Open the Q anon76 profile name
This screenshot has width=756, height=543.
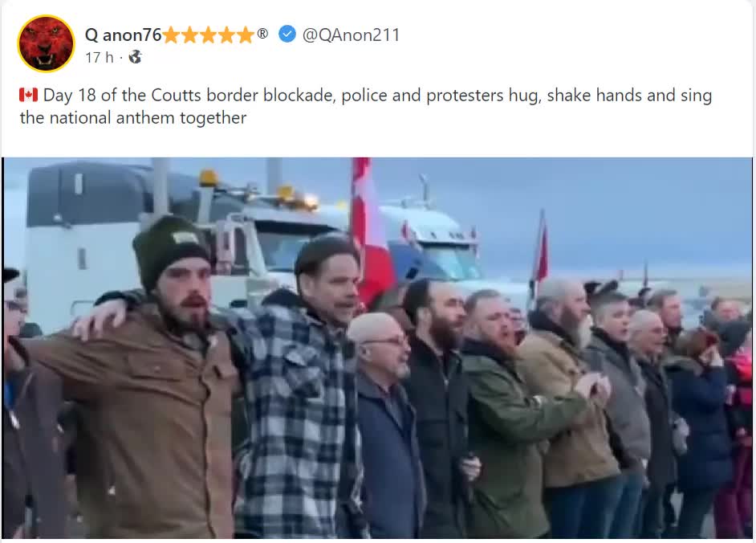(123, 35)
